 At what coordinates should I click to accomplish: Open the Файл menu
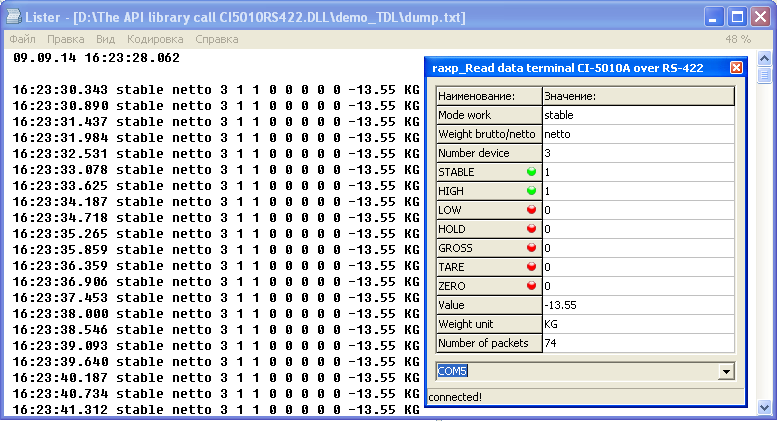22,39
